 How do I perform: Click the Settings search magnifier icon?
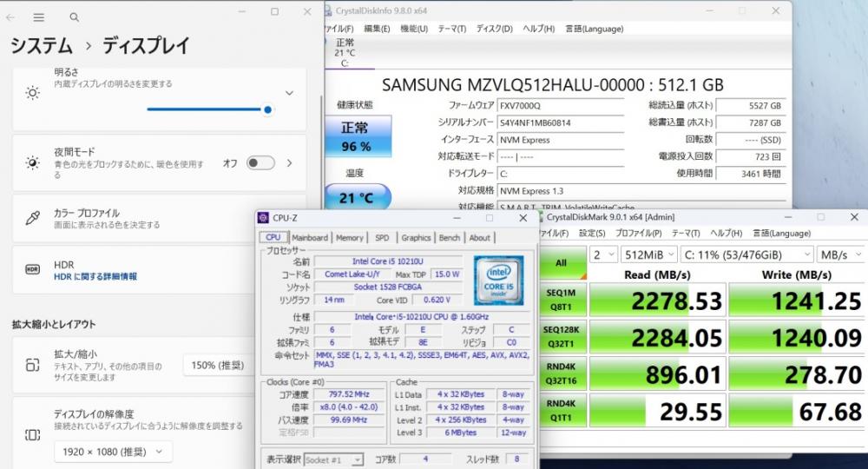(x=74, y=17)
